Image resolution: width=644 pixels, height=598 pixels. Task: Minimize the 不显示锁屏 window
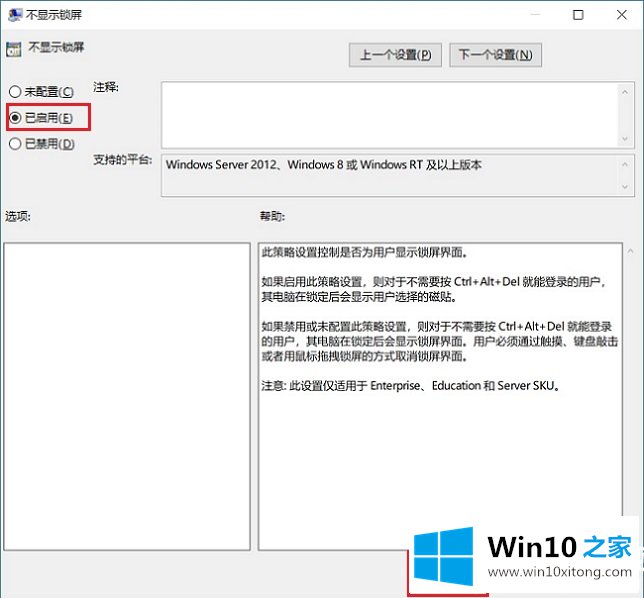[x=535, y=15]
